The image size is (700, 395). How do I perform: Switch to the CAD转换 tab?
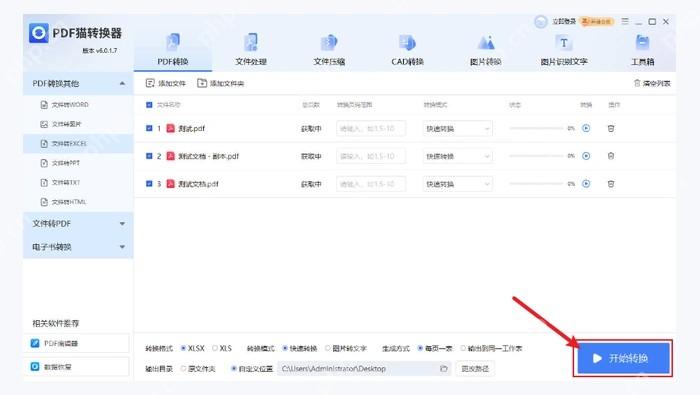point(407,50)
